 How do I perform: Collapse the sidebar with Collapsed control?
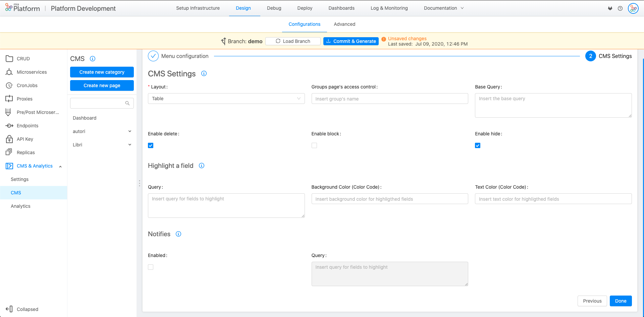[22, 309]
